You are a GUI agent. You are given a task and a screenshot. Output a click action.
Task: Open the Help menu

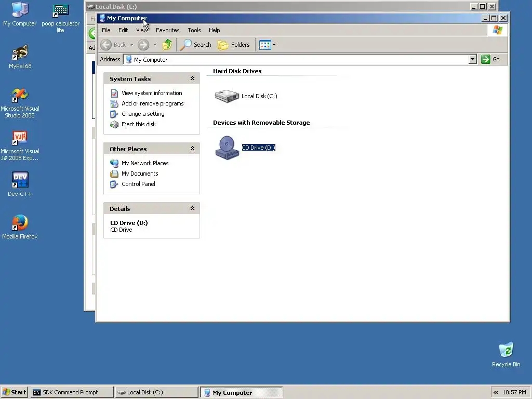tap(215, 30)
